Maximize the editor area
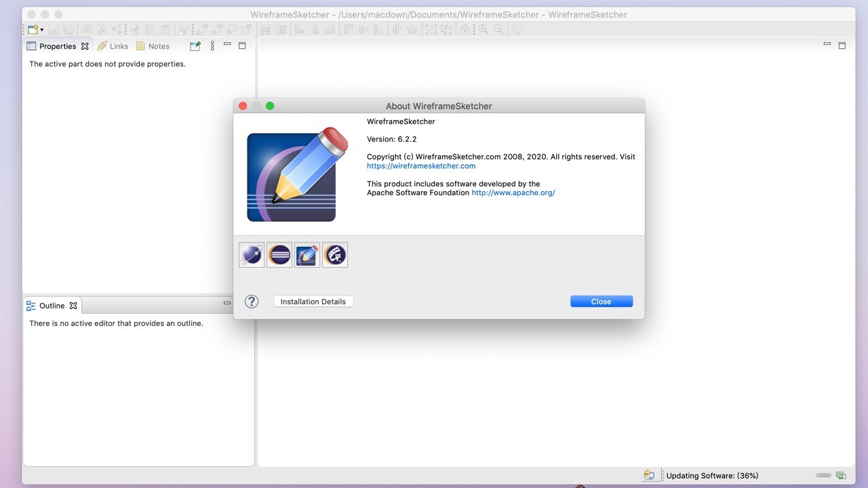This screenshot has width=868, height=488. click(842, 45)
